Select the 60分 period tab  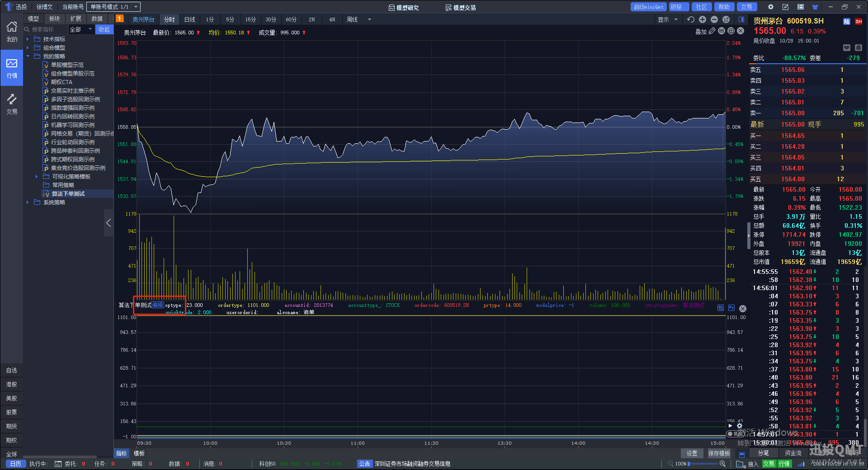tap(291, 19)
